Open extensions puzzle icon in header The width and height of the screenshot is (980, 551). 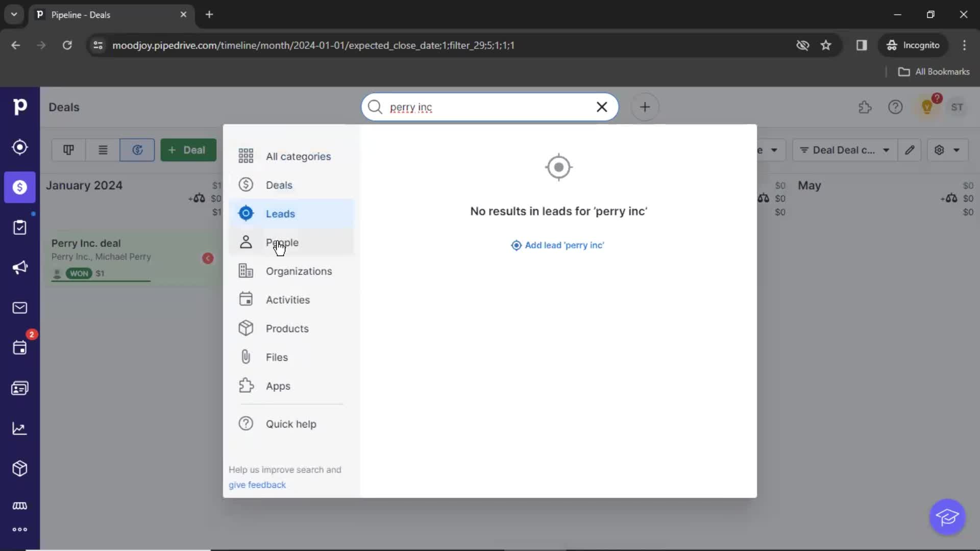pos(865,107)
